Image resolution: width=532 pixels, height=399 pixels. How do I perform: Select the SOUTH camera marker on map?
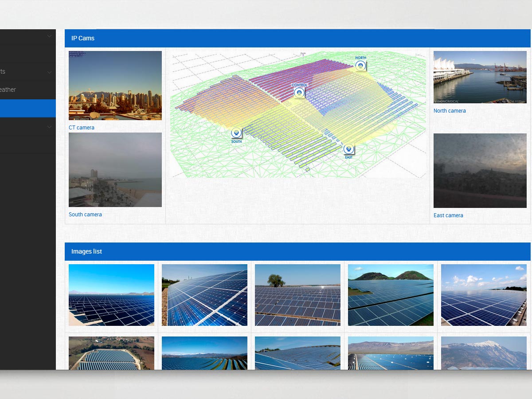click(x=236, y=133)
